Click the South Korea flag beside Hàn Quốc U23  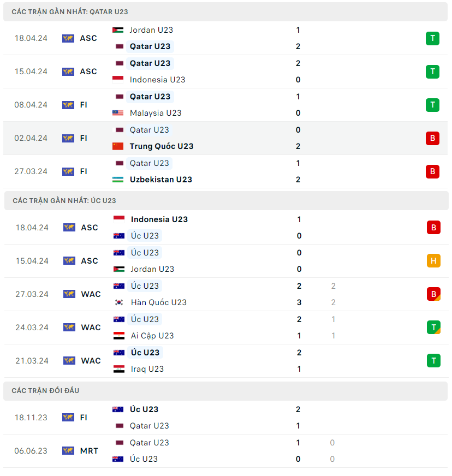[x=119, y=302]
